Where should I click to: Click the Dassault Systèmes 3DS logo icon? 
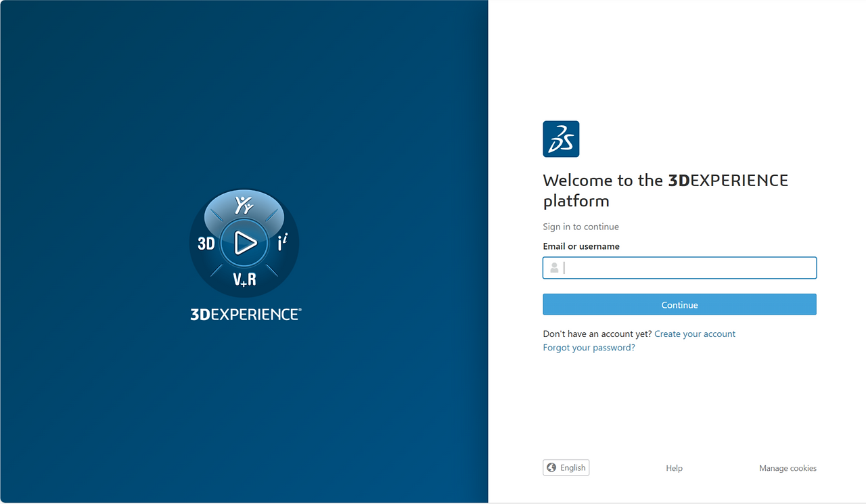pos(561,139)
